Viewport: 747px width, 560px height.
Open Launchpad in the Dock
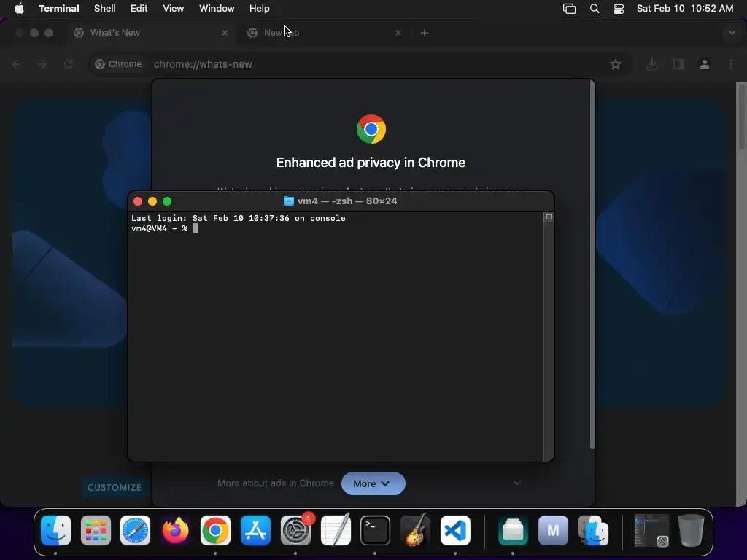pyautogui.click(x=96, y=531)
